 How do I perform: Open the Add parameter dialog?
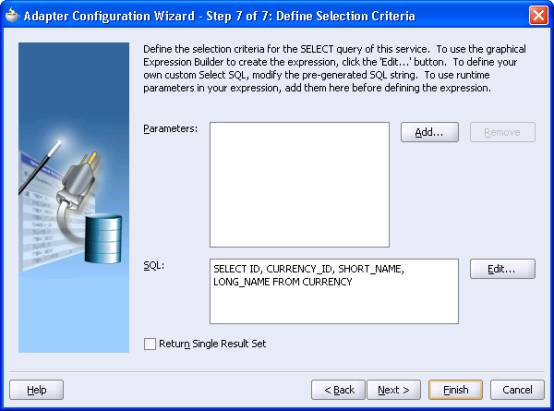(x=430, y=132)
